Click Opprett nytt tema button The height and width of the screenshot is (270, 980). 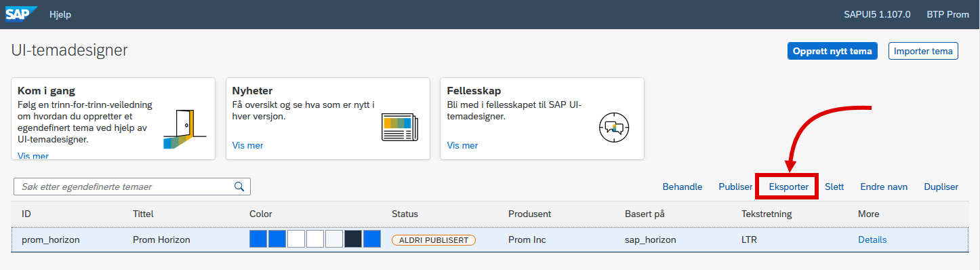[832, 51]
